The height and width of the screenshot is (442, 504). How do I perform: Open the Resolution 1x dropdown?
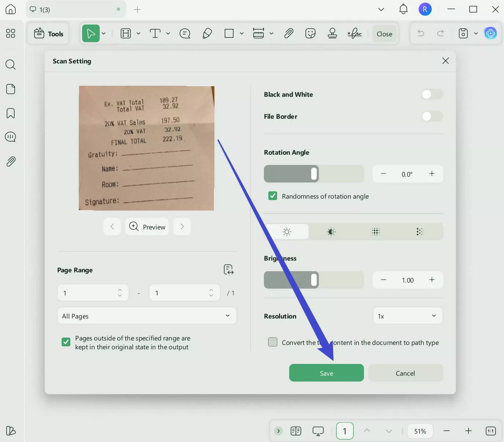(407, 316)
